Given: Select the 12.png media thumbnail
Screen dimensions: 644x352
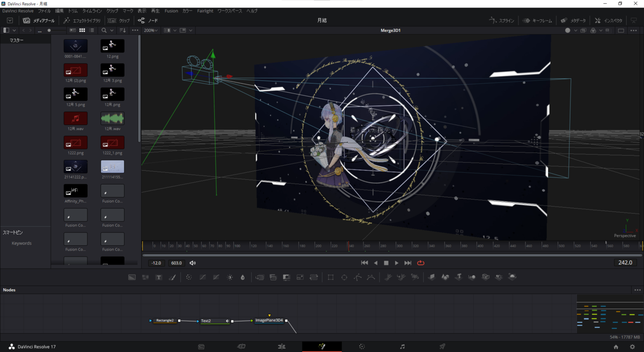Looking at the screenshot, I should coord(112,46).
